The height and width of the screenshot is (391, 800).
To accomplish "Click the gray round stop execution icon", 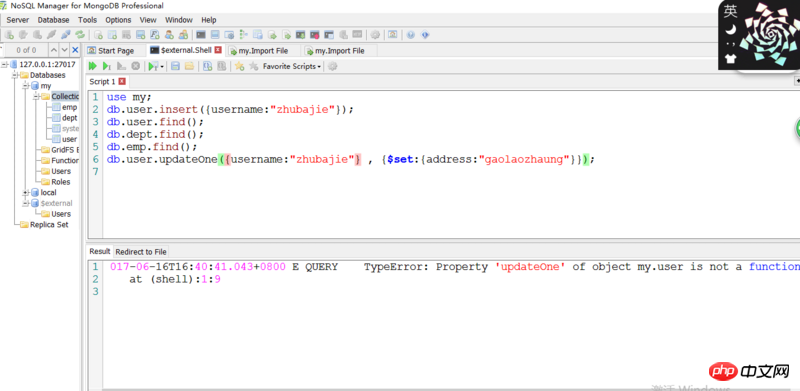I will [136, 66].
